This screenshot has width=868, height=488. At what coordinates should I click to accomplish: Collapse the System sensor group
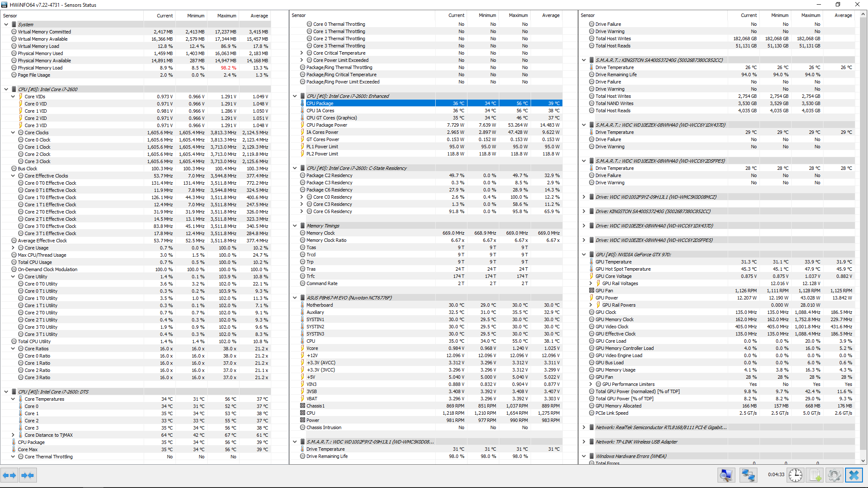[x=6, y=25]
